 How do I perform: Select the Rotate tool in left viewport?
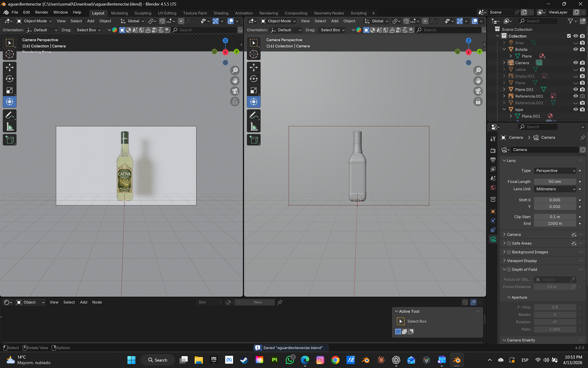(9, 79)
